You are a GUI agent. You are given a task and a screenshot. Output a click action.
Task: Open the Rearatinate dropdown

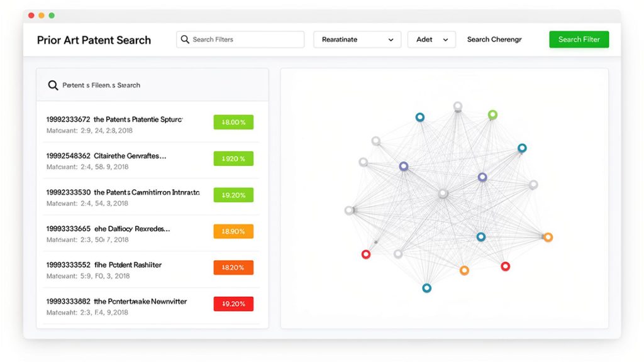357,39
